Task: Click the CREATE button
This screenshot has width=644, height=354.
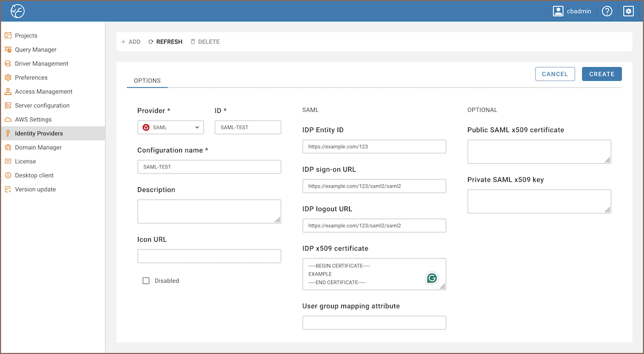Action: coord(602,74)
